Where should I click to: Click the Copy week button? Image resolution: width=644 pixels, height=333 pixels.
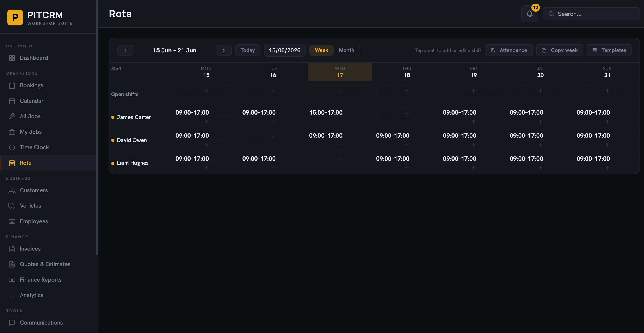560,50
